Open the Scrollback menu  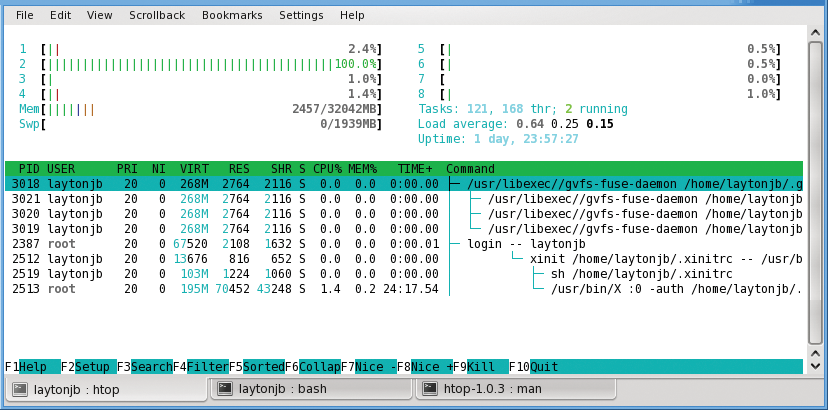click(157, 15)
